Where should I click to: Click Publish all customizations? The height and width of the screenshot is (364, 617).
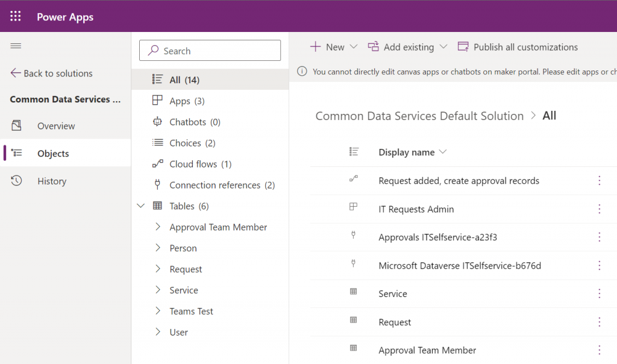pos(518,47)
